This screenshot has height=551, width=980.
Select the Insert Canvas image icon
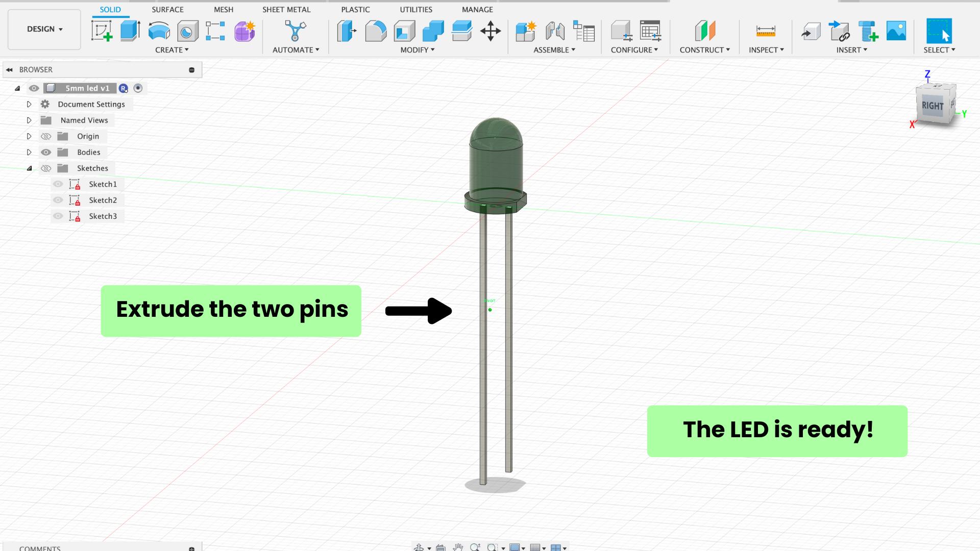pos(896,31)
